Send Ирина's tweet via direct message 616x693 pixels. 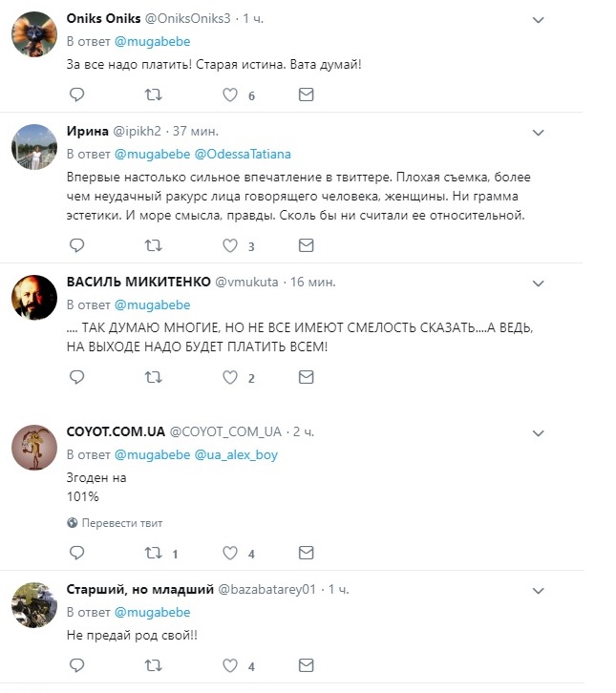click(306, 245)
